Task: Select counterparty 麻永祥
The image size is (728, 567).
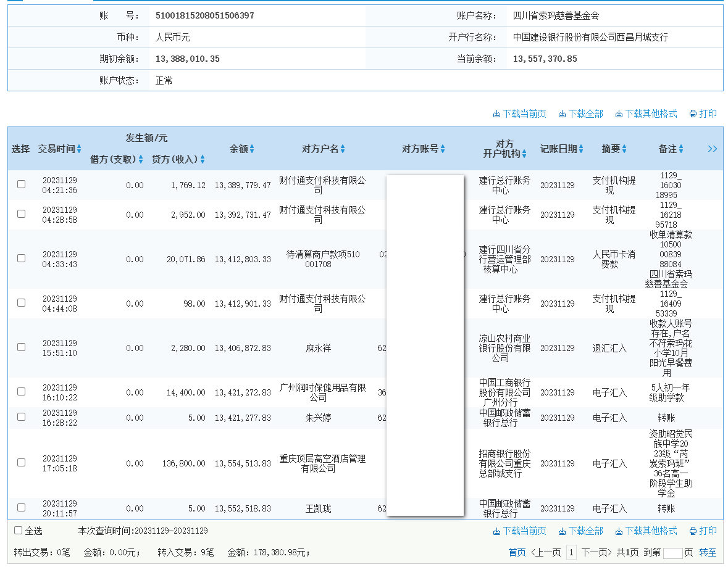Action: (x=318, y=348)
